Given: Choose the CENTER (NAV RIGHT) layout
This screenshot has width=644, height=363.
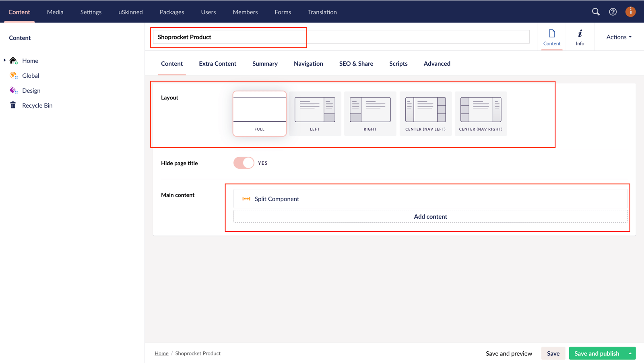Looking at the screenshot, I should click(481, 114).
